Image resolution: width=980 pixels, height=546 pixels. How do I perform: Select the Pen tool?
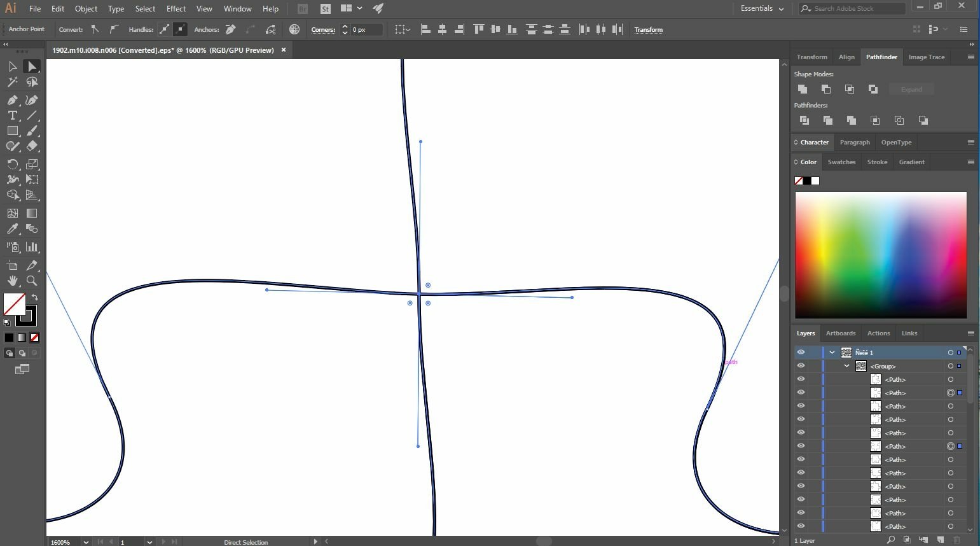(12, 100)
